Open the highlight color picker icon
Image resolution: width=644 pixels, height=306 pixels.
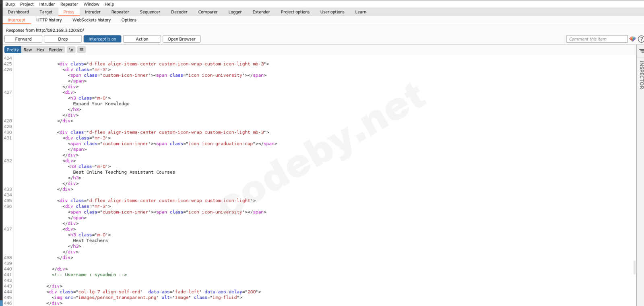pyautogui.click(x=633, y=39)
